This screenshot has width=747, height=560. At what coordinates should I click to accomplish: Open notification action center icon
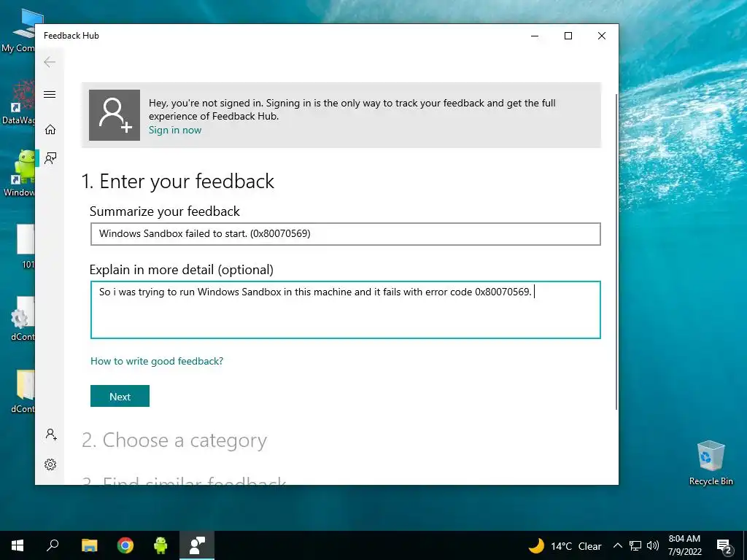(x=724, y=546)
